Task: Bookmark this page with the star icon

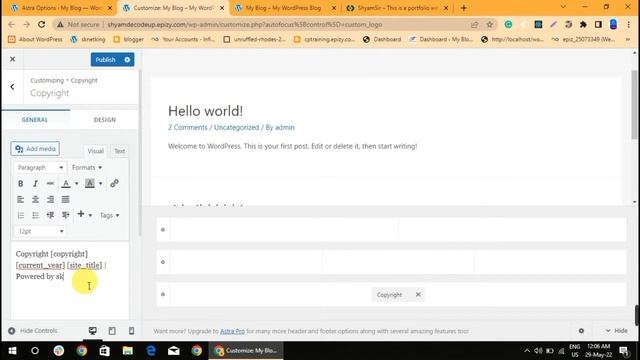Action: (489, 24)
